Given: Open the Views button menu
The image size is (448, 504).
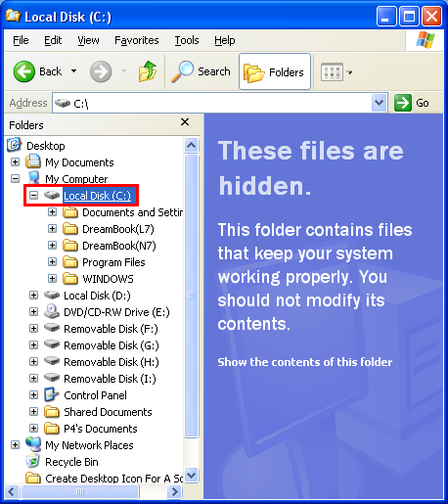Looking at the screenshot, I should 336,71.
